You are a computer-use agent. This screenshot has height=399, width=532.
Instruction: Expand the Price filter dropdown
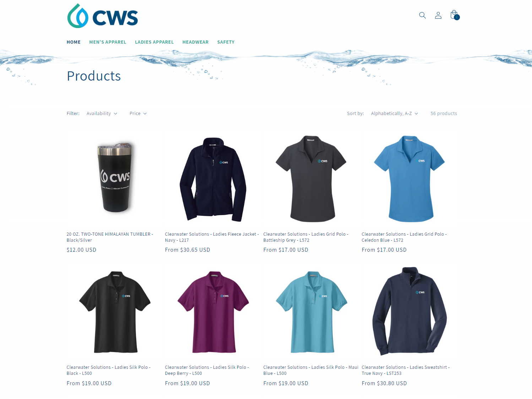[138, 114]
